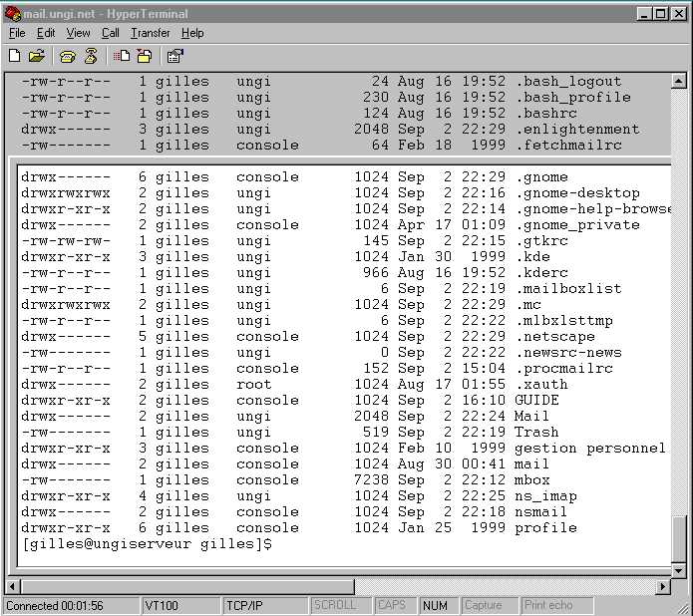Click the Trash file name
Screen dimensions: 693x616
[x=537, y=433]
